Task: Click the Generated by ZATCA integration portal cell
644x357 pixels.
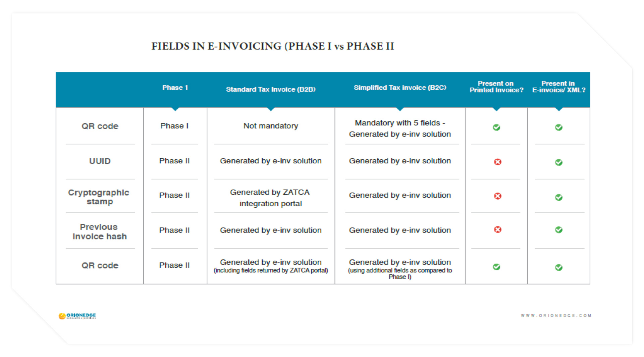Action: [x=270, y=198]
